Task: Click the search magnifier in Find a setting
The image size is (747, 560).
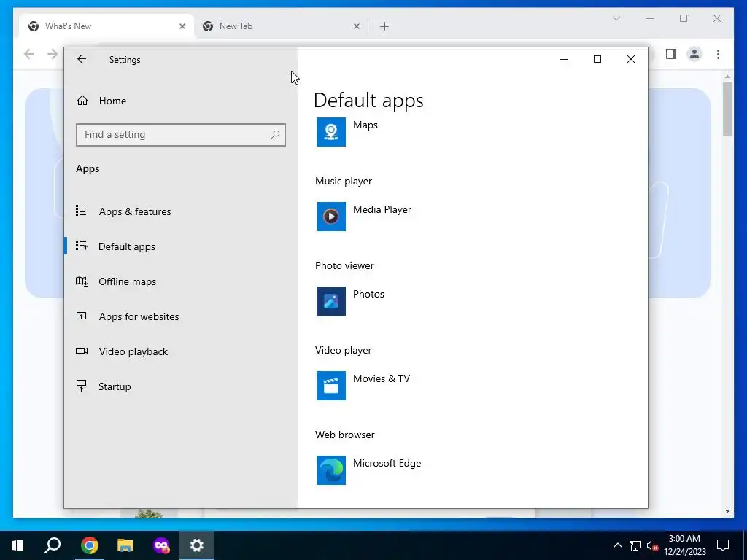Action: [x=275, y=135]
